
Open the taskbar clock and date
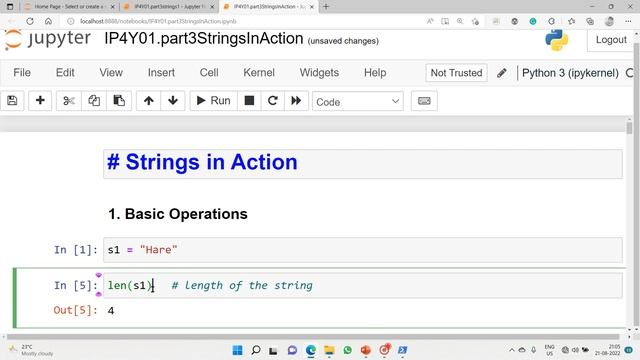(x=608, y=350)
